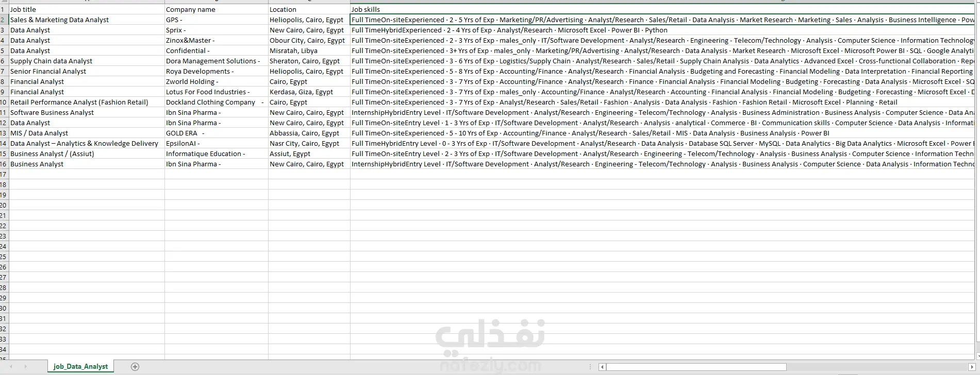This screenshot has width=980, height=375.
Task: Click the horizontal scrollbar right arrow
Action: [x=971, y=367]
